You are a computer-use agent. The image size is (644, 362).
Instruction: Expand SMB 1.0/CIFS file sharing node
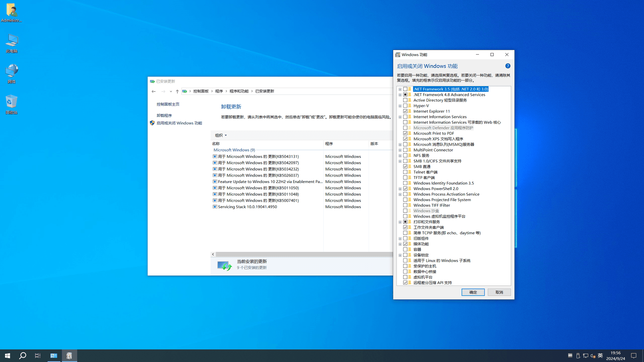pyautogui.click(x=400, y=161)
